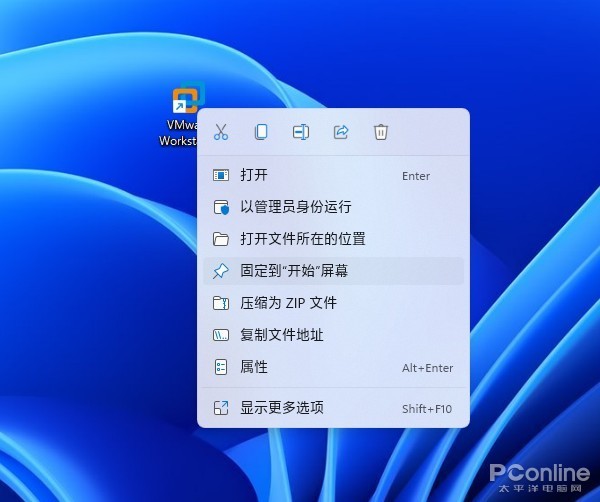The width and height of the screenshot is (600, 502).
Task: Choose 以管理员身份运行
Action: [333, 207]
